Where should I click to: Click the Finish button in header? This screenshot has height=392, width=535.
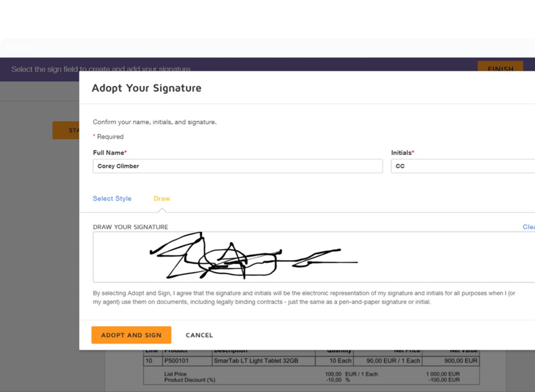[x=500, y=67]
